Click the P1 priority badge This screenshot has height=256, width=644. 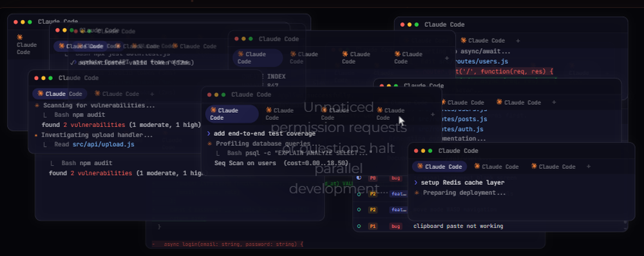[372, 226]
